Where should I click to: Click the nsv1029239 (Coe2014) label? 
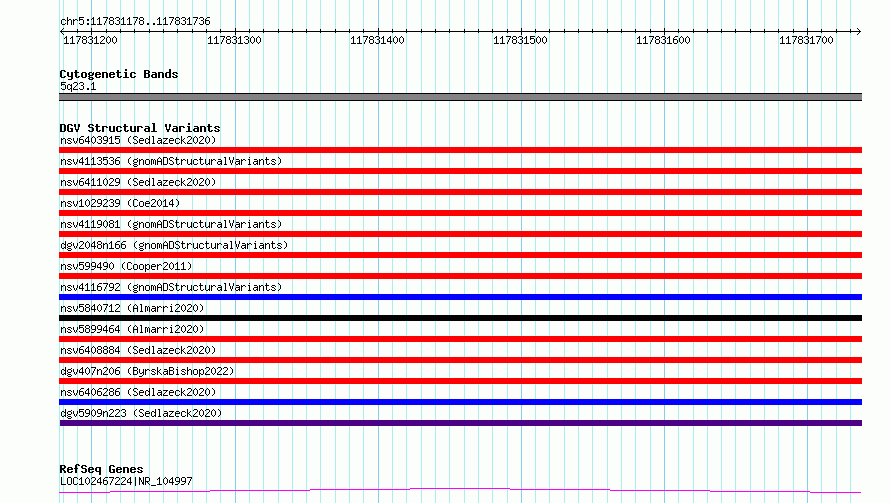(x=120, y=203)
